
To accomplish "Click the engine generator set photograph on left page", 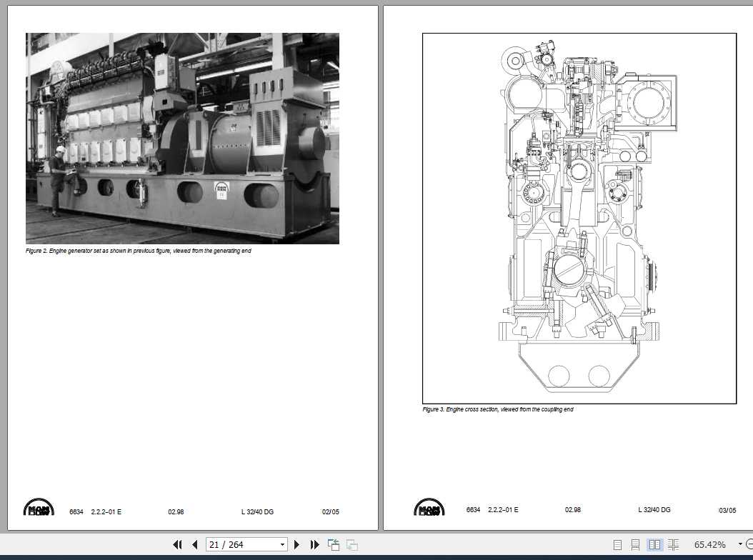I will pos(182,137).
